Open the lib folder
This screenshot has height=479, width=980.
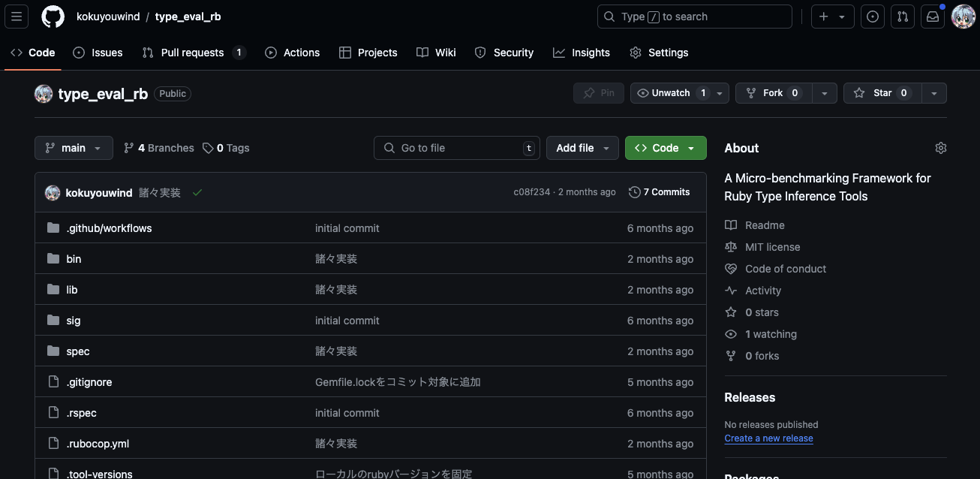[72, 290]
